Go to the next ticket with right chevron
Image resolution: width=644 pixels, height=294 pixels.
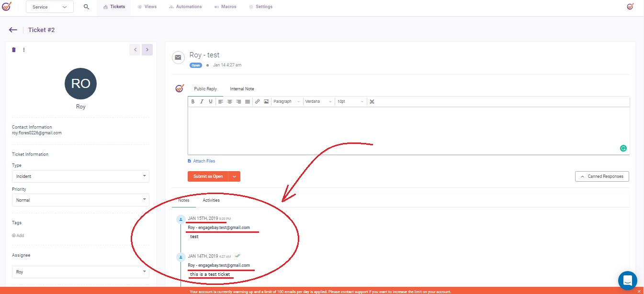click(x=147, y=50)
